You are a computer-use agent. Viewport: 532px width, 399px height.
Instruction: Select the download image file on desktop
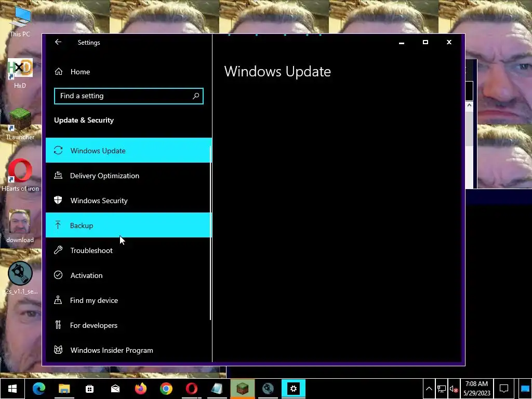point(20,227)
